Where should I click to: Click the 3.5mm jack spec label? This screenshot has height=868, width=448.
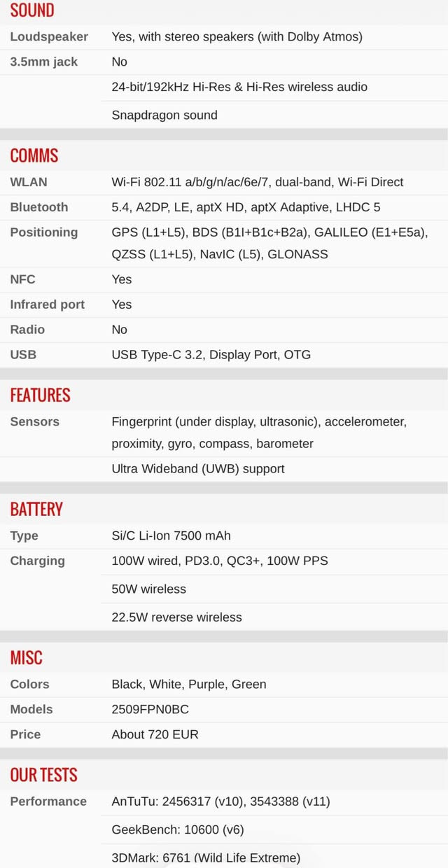click(x=44, y=62)
